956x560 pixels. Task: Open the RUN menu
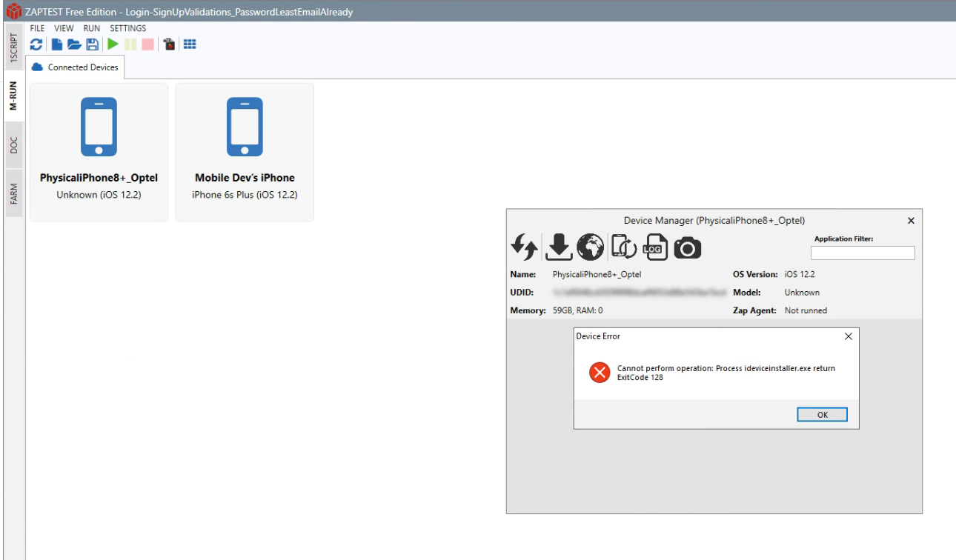[92, 28]
